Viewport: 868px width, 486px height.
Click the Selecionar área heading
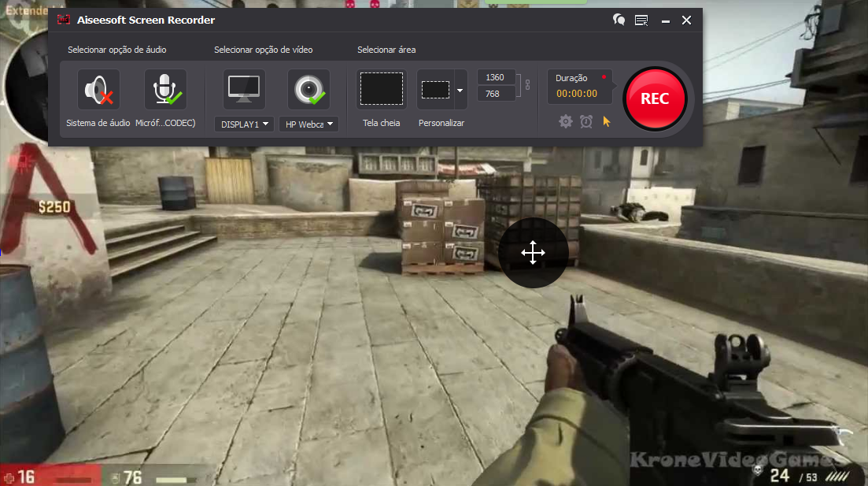point(386,50)
